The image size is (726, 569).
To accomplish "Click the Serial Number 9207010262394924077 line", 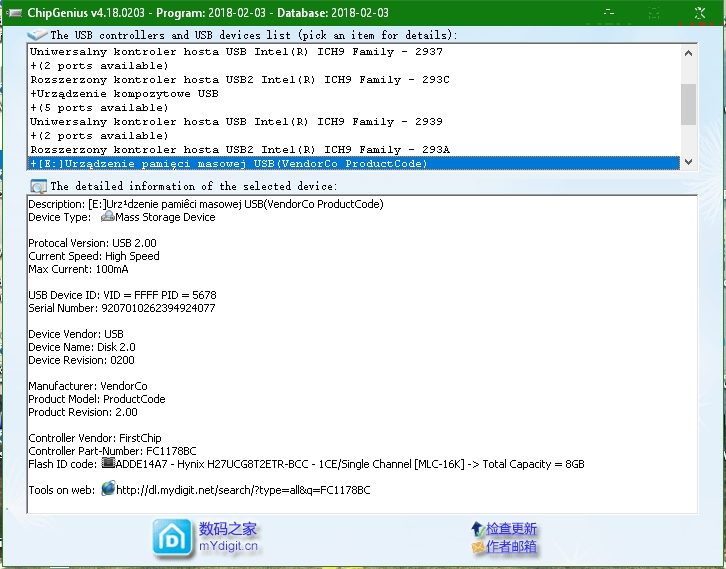I will pyautogui.click(x=122, y=308).
